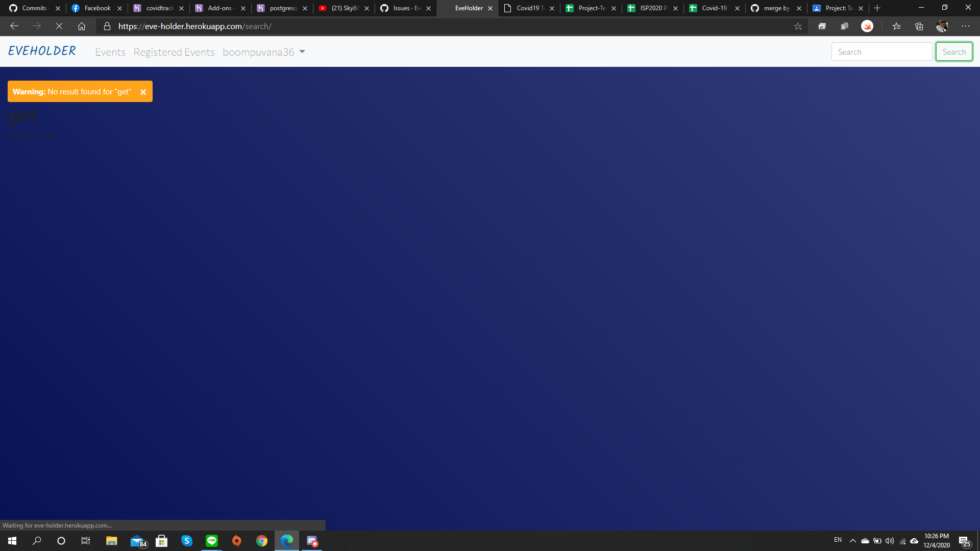Image resolution: width=980 pixels, height=551 pixels.
Task: Click the stop loading icon
Action: [59, 26]
